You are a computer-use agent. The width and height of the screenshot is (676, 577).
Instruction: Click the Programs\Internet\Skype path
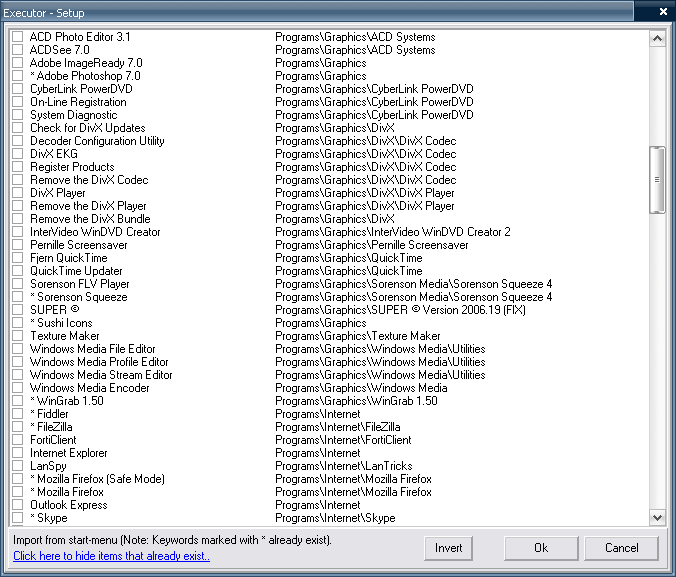[335, 517]
